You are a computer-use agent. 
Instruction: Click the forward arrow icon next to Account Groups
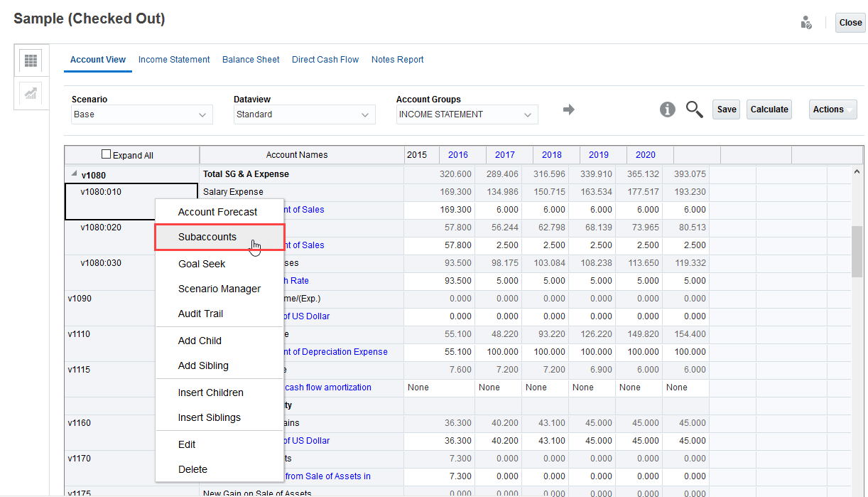pos(568,110)
